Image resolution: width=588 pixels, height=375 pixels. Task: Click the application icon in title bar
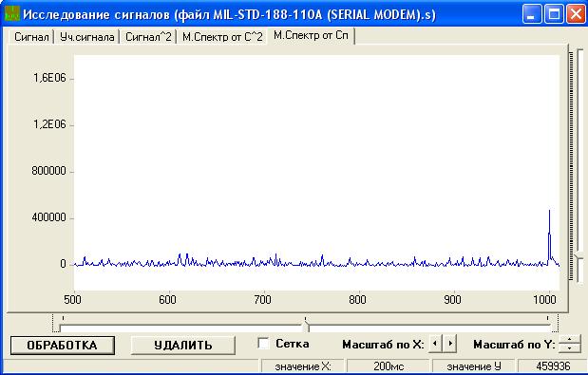11,13
